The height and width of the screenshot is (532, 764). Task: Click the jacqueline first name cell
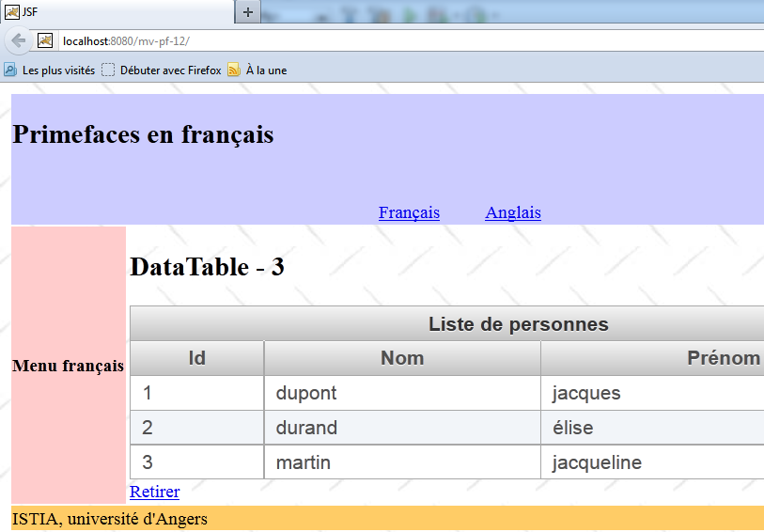597,462
